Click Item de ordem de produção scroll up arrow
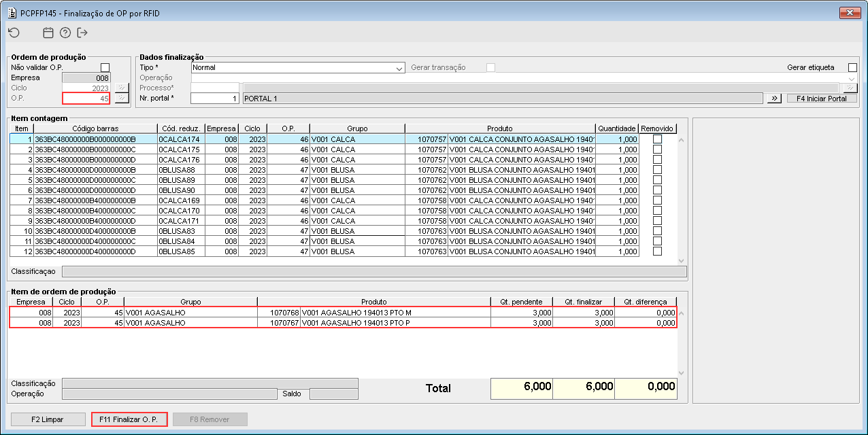The width and height of the screenshot is (868, 435). pos(682,314)
